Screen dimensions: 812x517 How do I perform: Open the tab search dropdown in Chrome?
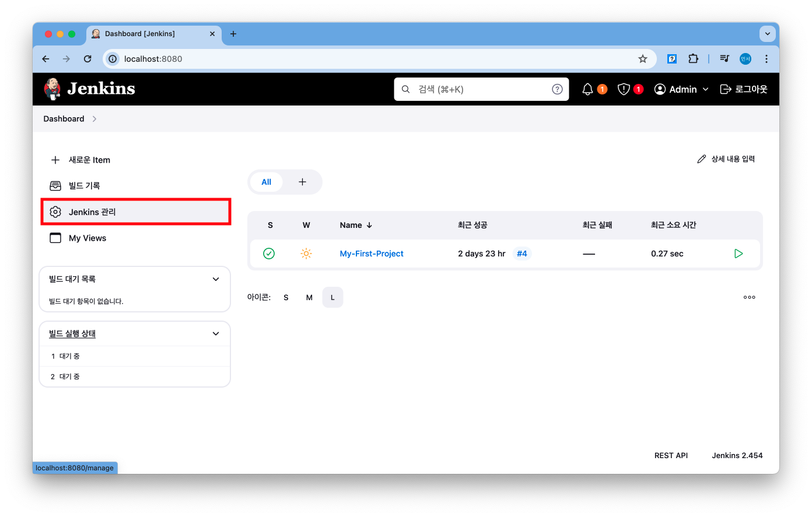tap(768, 34)
